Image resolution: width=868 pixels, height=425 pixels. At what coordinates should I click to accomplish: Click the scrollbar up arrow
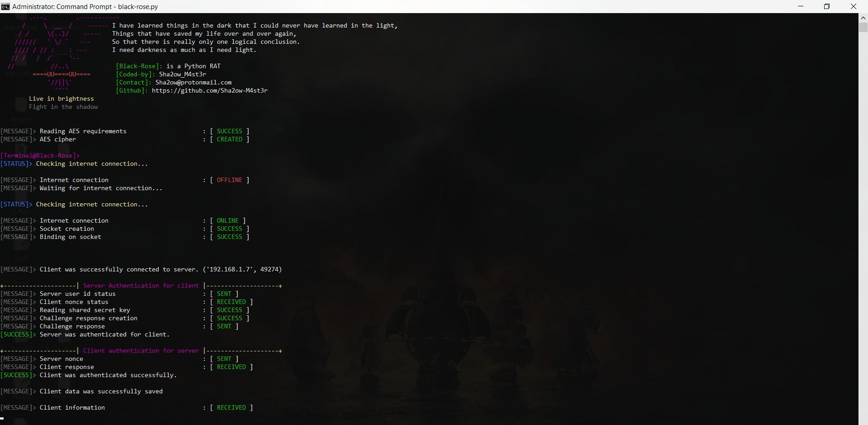(x=863, y=18)
